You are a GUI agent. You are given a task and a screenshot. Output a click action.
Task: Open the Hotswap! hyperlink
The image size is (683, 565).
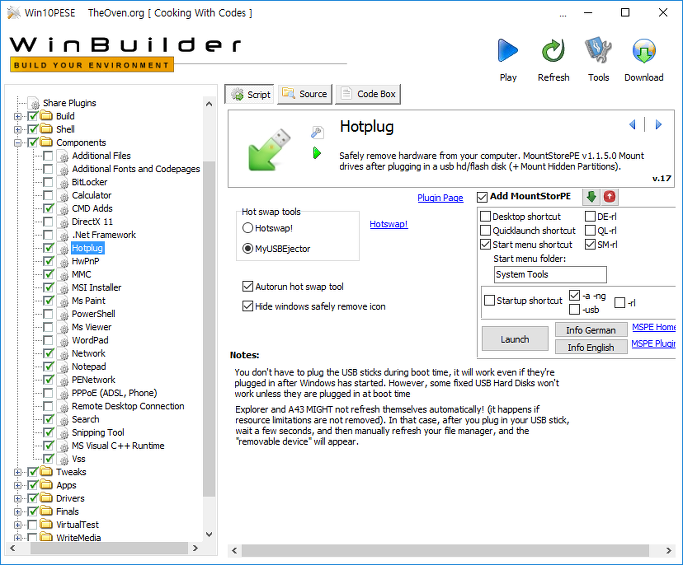coord(389,224)
